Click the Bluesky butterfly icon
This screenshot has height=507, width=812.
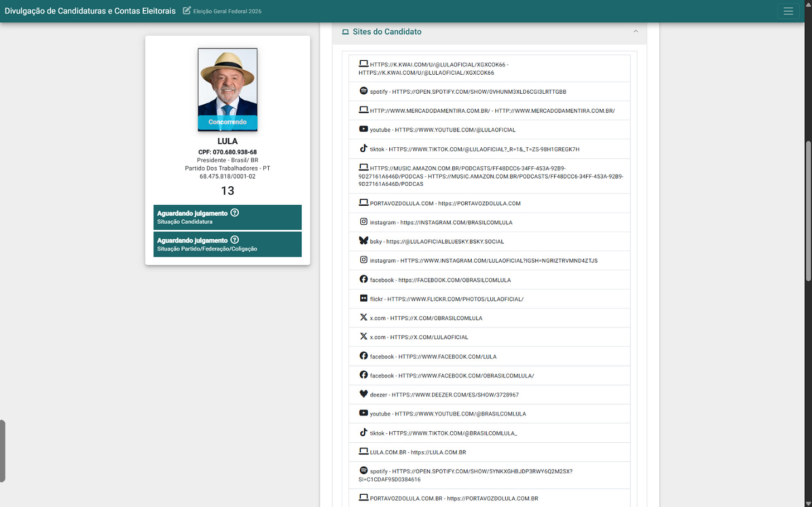coord(364,240)
